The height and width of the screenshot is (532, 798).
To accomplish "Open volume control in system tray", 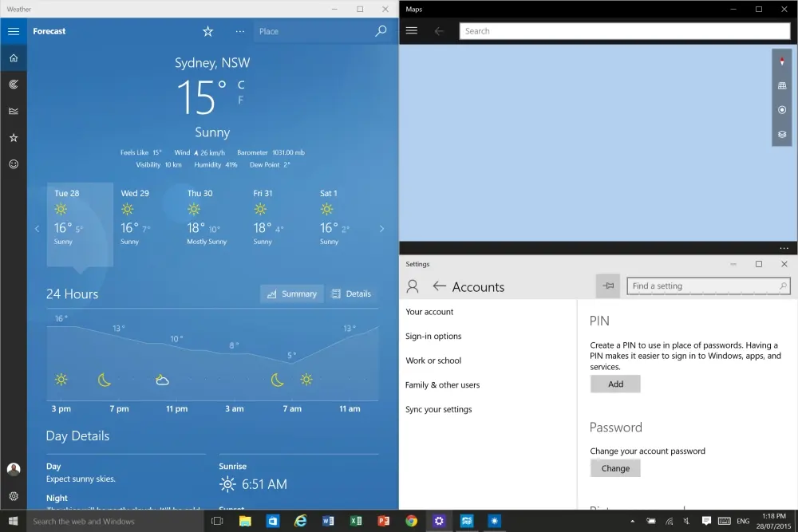I will (686, 521).
